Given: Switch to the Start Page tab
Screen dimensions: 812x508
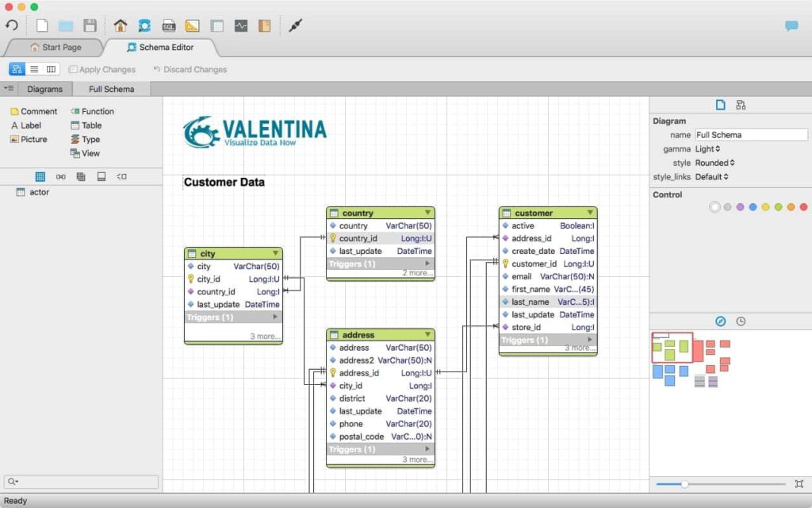Looking at the screenshot, I should pos(59,47).
